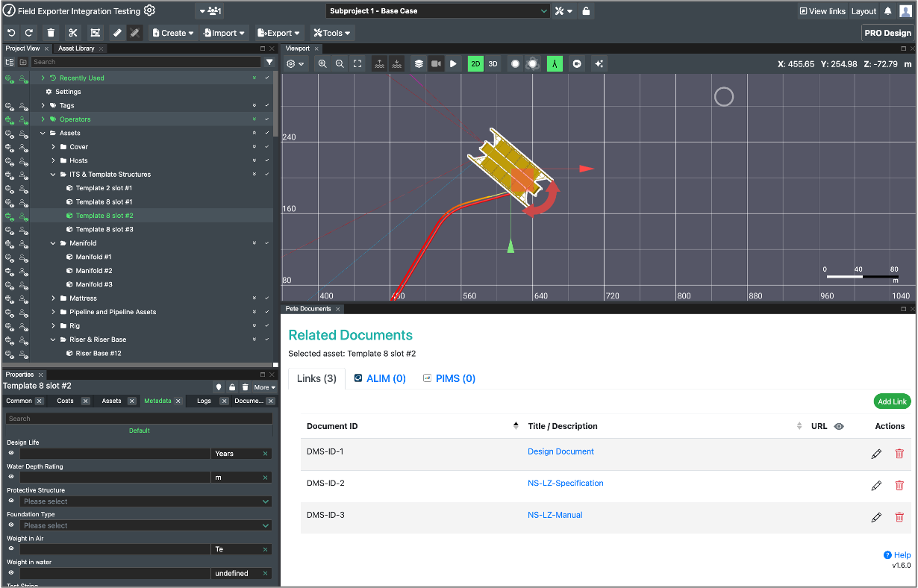Open the Foundation Type dropdown
The image size is (918, 588).
point(146,525)
